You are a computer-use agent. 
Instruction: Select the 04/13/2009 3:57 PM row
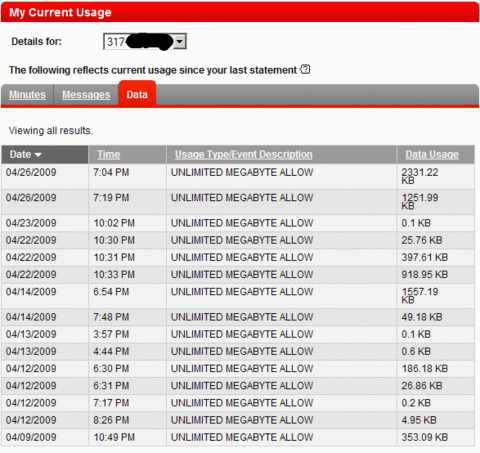click(238, 334)
